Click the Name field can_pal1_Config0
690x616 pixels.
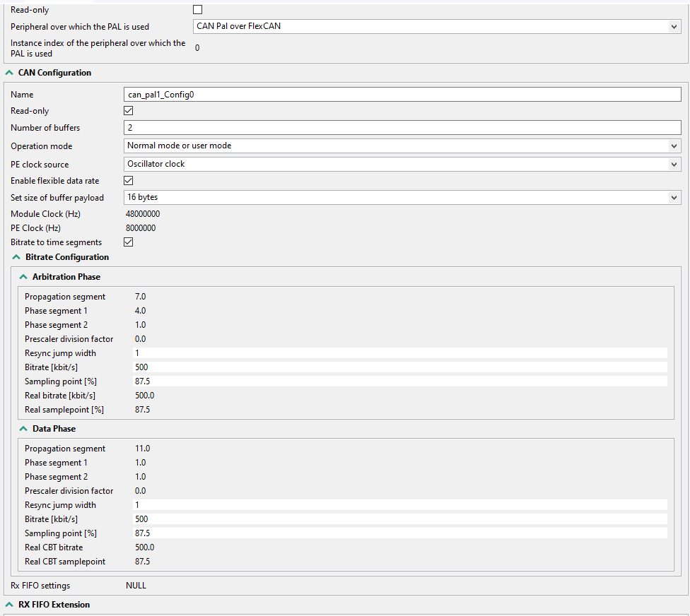(402, 95)
